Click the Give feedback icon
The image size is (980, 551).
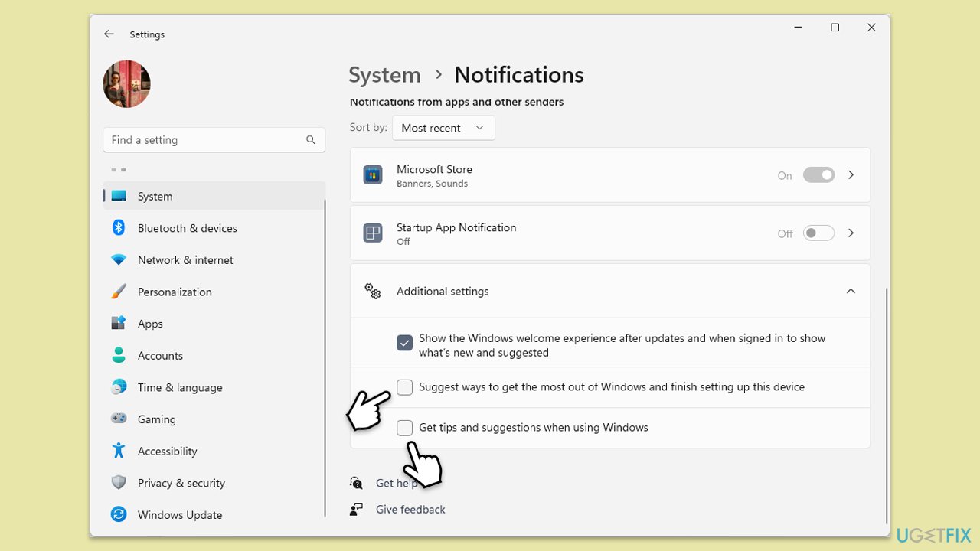[x=356, y=509]
